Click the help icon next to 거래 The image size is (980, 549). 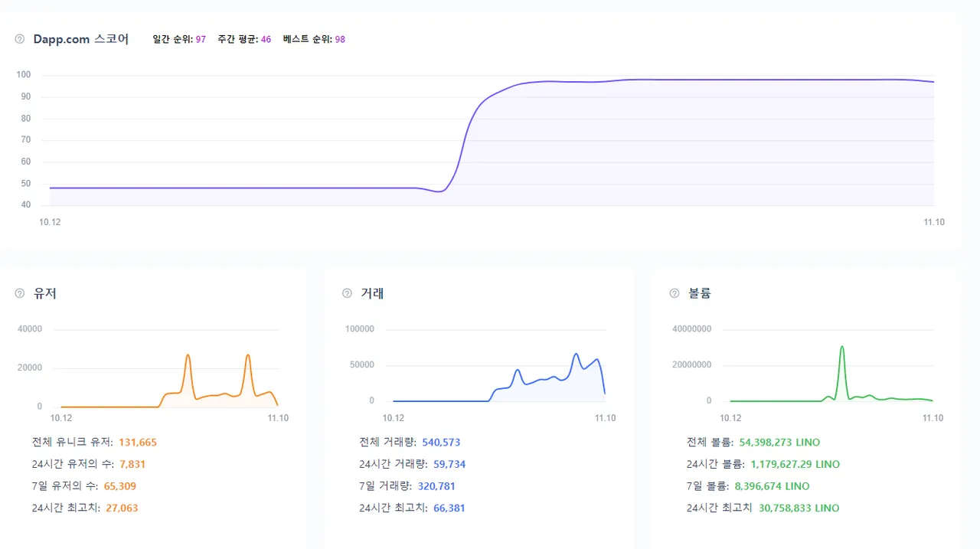[x=347, y=293]
